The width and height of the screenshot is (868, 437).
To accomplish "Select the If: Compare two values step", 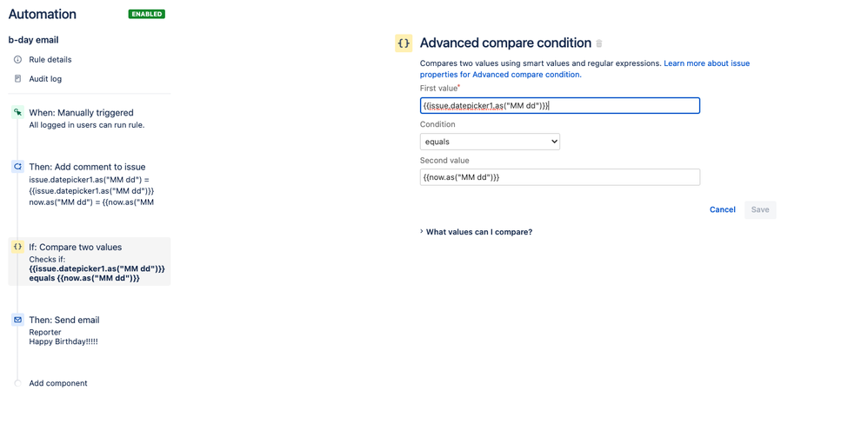I will click(x=90, y=262).
